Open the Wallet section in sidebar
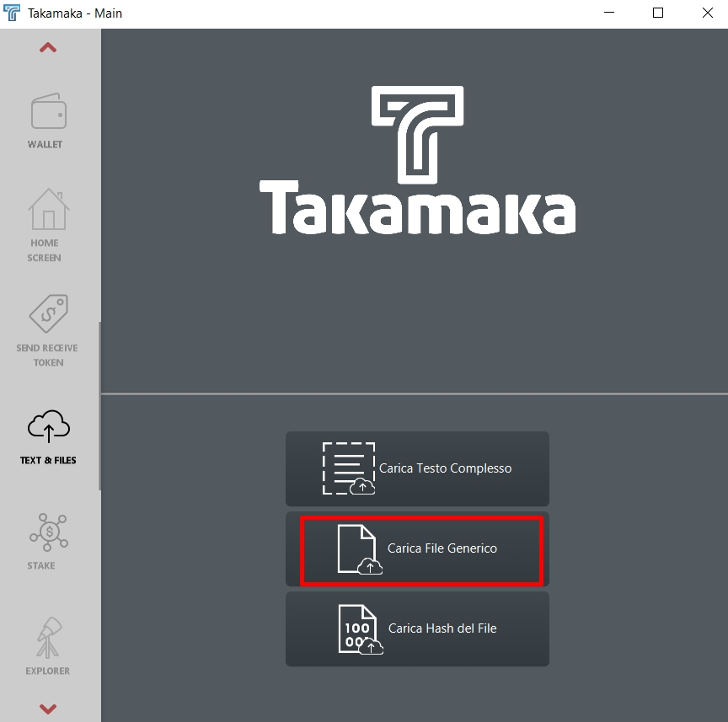 pos(48,121)
